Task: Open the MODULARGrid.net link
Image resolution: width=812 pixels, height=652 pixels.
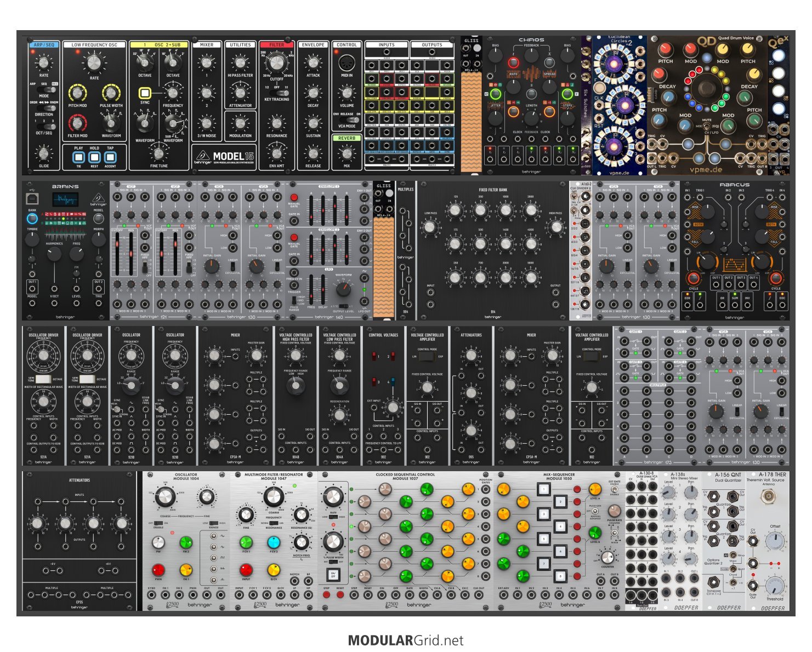Action: [x=406, y=640]
